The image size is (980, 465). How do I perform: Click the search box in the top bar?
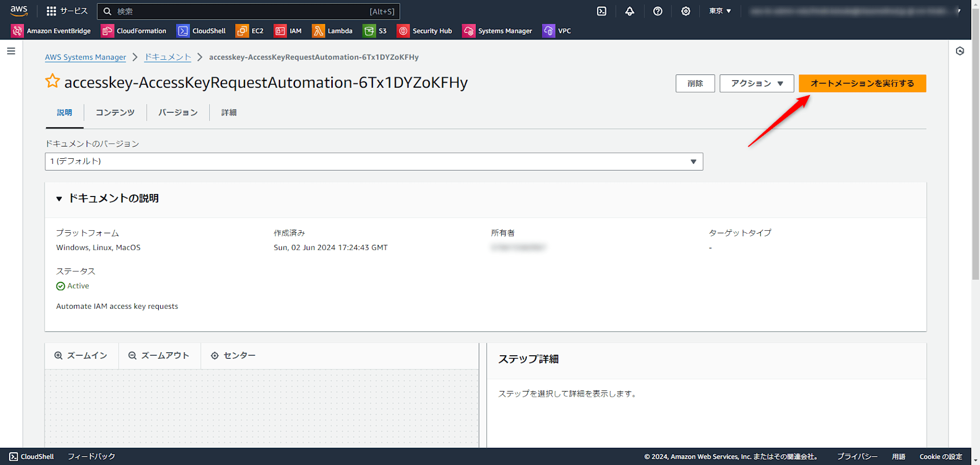248,11
